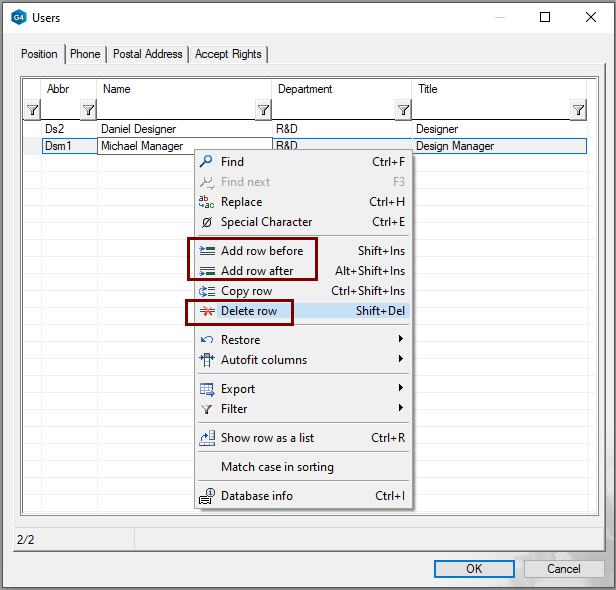Click the Add row after icon
The image size is (616, 590).
tap(207, 271)
